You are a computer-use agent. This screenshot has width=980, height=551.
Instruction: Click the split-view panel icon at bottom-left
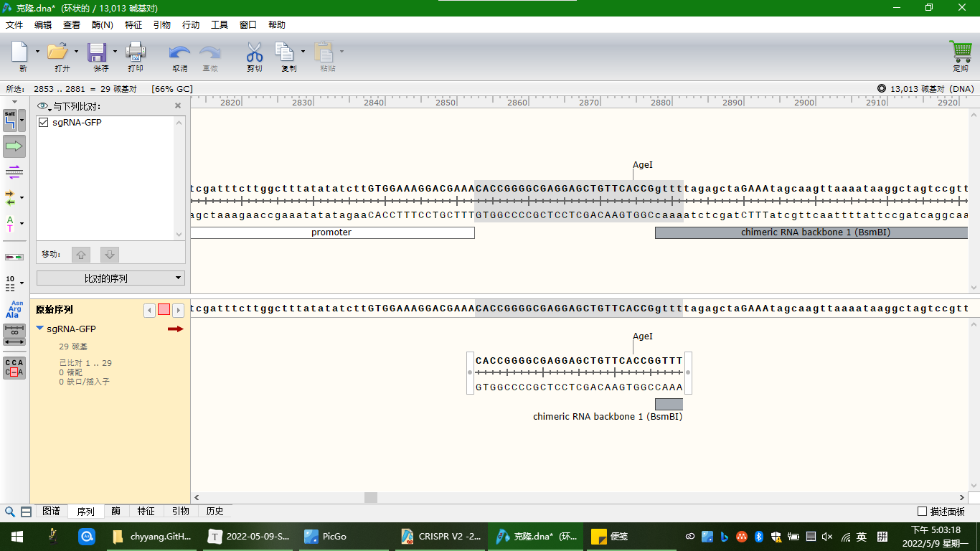point(26,512)
